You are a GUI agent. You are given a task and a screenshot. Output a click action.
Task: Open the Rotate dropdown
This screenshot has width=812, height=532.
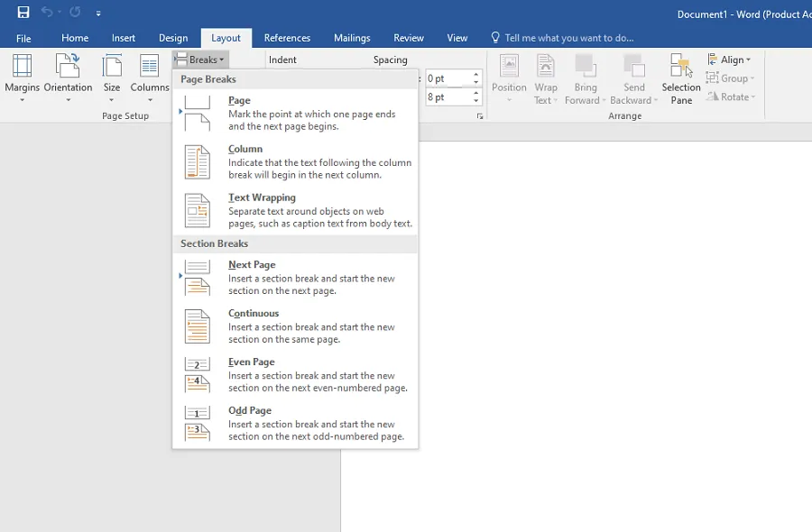coord(731,96)
